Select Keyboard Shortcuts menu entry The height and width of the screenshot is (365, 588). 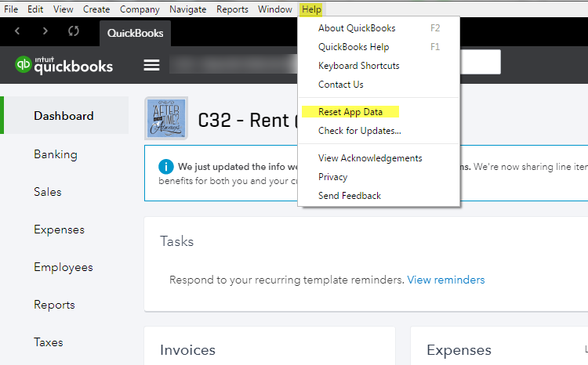pyautogui.click(x=358, y=66)
